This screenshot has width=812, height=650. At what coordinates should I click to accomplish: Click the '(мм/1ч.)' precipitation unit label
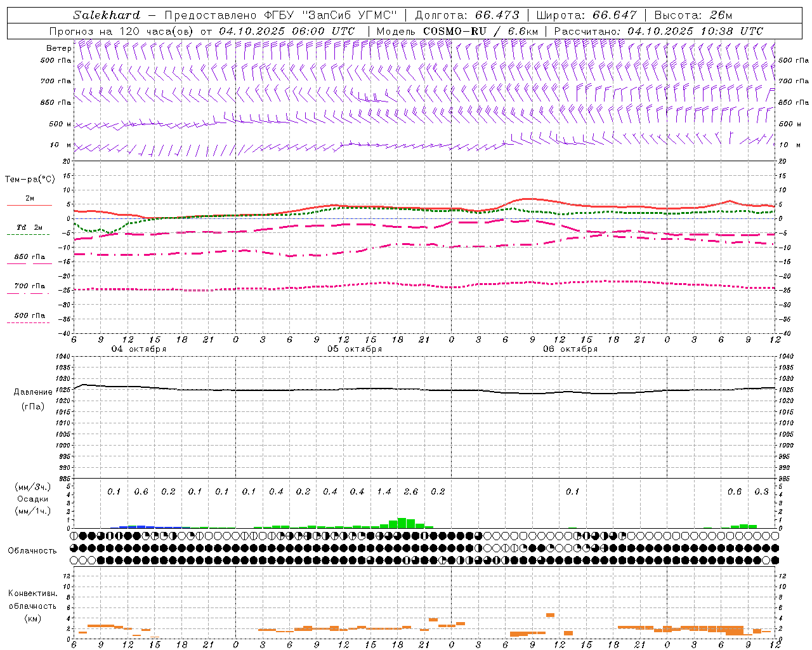pyautogui.click(x=33, y=511)
